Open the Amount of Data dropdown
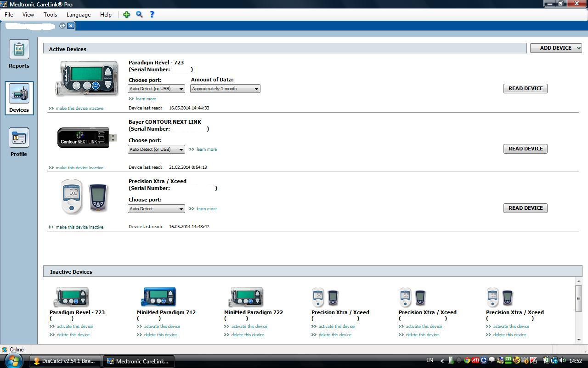The width and height of the screenshot is (588, 368). click(225, 89)
